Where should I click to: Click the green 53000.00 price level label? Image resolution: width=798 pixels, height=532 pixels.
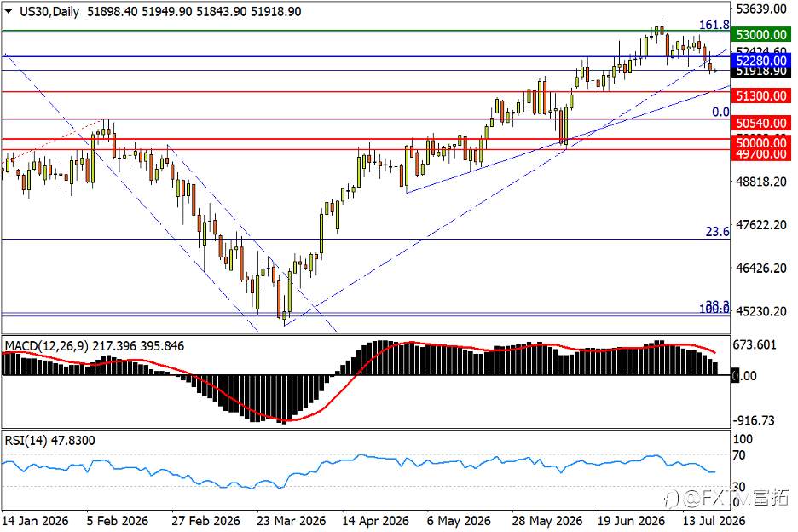click(761, 35)
